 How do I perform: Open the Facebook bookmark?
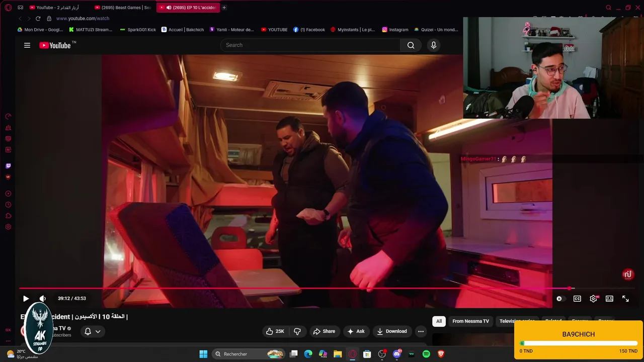pyautogui.click(x=309, y=30)
